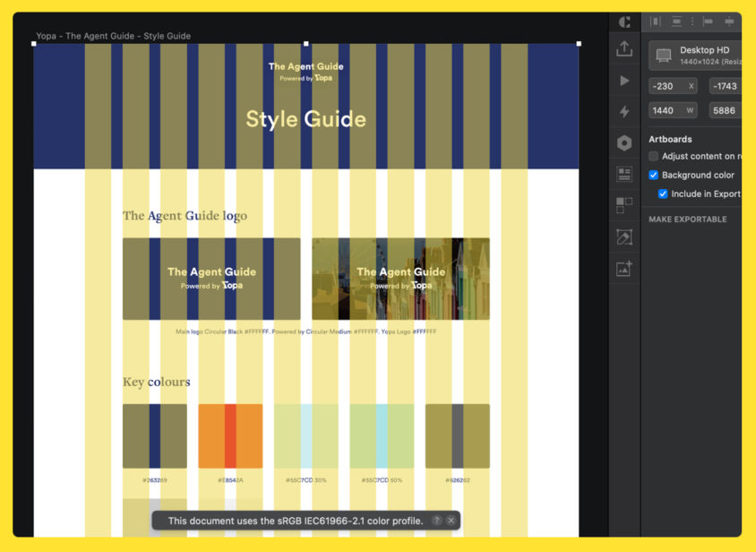Click the Main logo Circular Black caption text

[306, 332]
